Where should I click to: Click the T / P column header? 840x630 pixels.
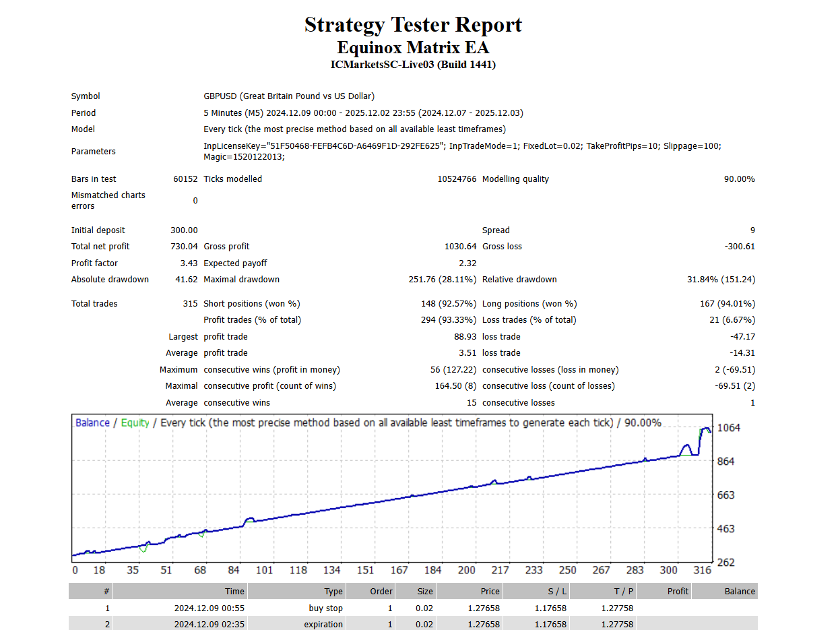(x=623, y=591)
